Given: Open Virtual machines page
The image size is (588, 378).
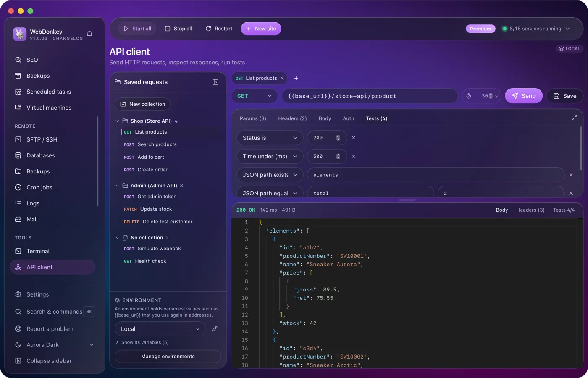Looking at the screenshot, I should pyautogui.click(x=53, y=108).
